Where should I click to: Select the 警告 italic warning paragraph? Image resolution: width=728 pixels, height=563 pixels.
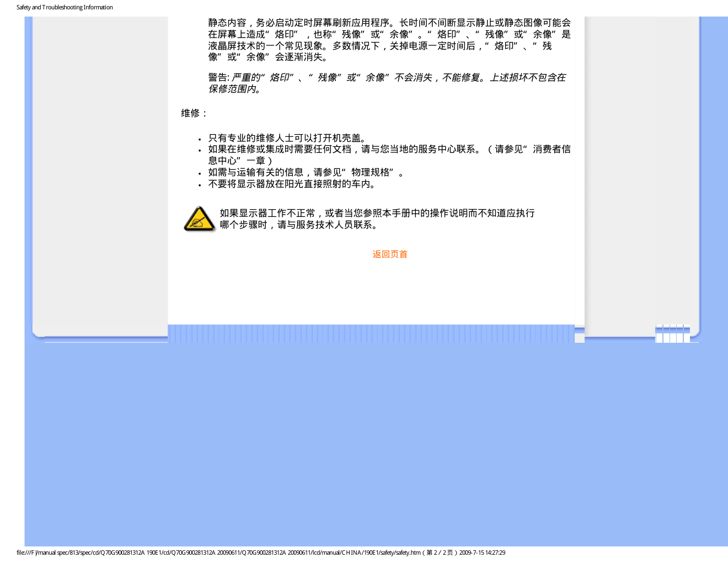click(x=386, y=83)
